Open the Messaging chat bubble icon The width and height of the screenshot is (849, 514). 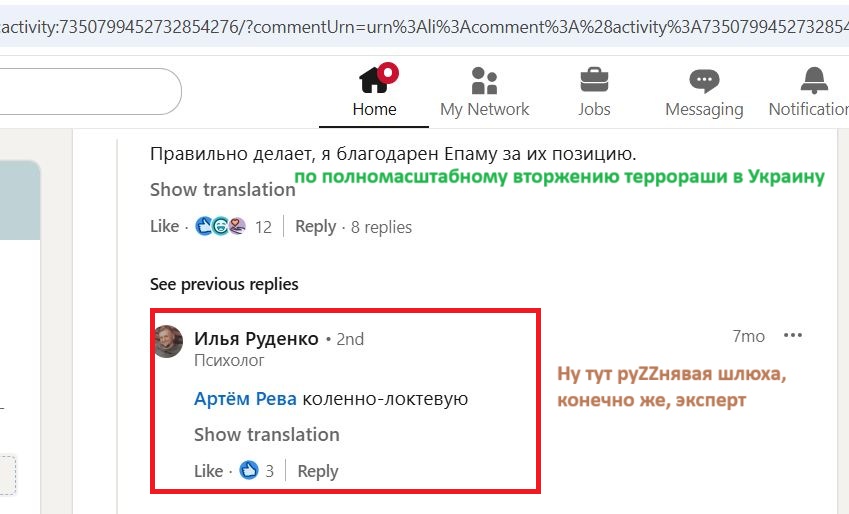click(x=704, y=80)
